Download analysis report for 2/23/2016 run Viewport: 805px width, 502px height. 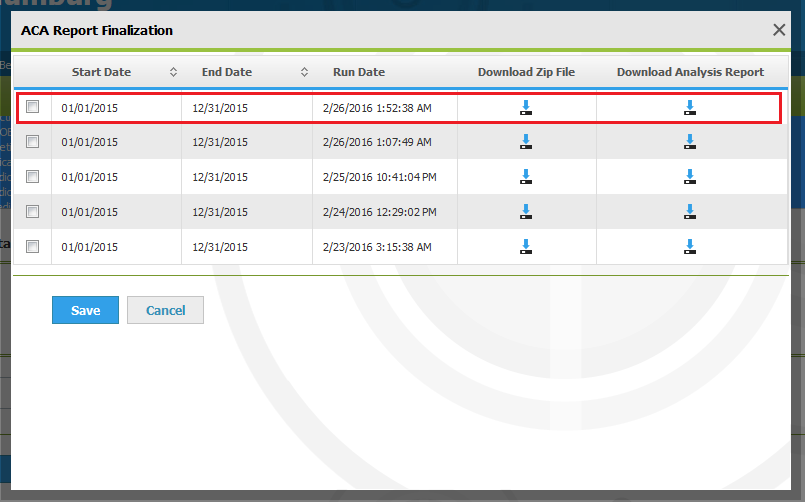689,246
